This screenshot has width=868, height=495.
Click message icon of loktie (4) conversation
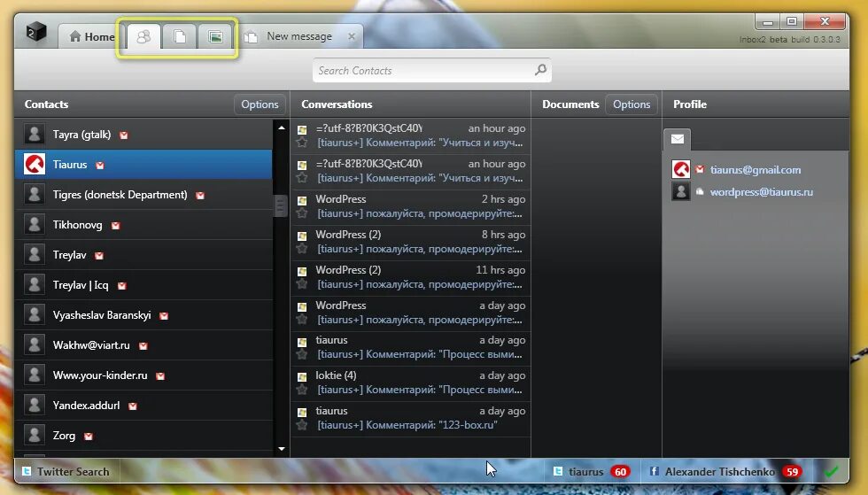click(302, 377)
